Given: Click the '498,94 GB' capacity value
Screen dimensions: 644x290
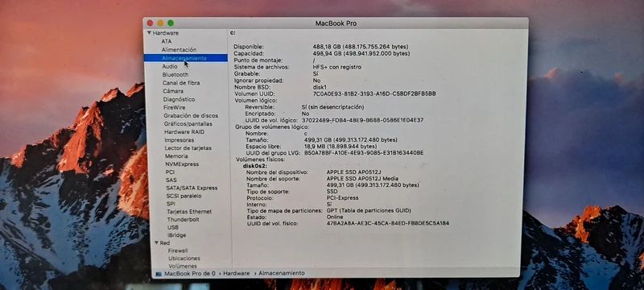Looking at the screenshot, I should [361, 53].
